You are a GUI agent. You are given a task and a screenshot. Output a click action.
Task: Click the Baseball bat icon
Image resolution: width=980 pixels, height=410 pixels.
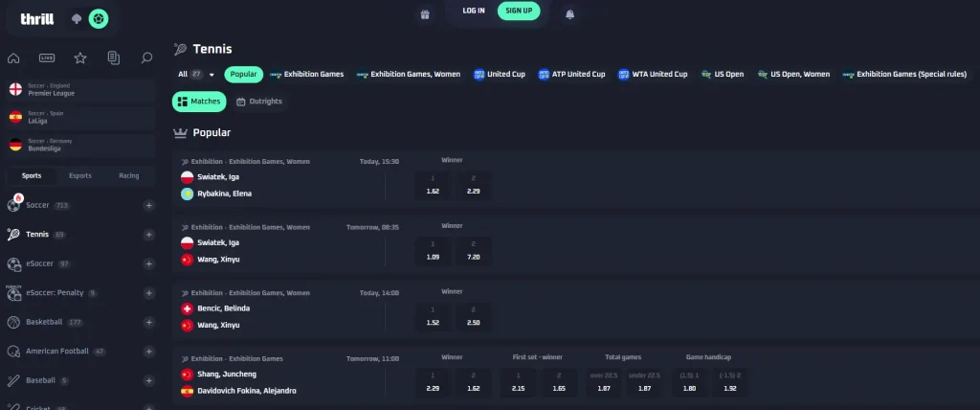pyautogui.click(x=13, y=380)
